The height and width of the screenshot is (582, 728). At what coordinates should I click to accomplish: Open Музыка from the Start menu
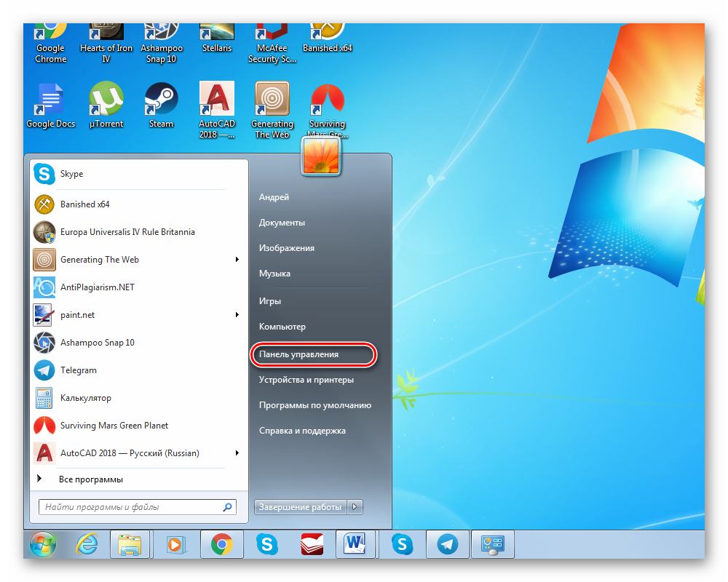[274, 274]
